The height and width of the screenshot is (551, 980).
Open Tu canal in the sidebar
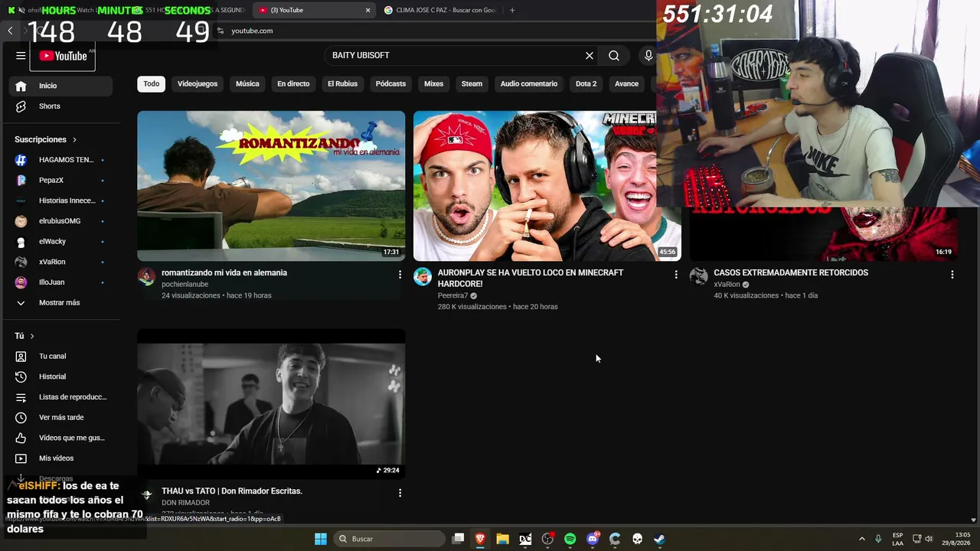pos(60,357)
